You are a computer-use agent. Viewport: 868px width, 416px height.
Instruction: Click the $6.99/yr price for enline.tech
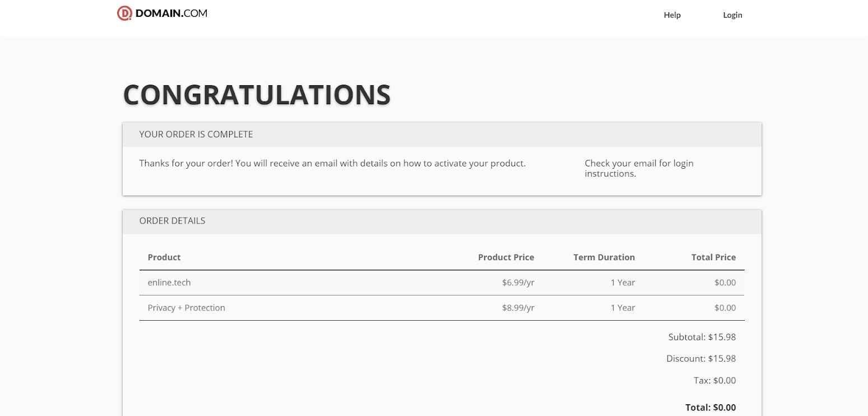click(518, 283)
